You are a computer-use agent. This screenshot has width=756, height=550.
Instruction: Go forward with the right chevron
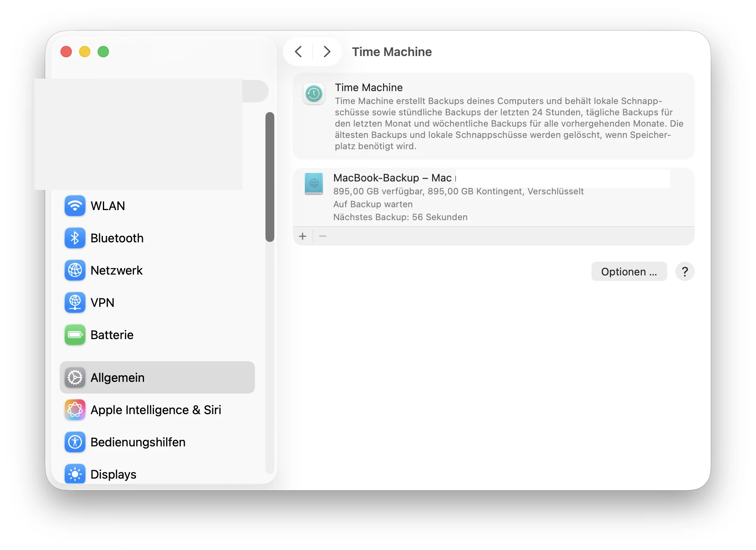327,52
